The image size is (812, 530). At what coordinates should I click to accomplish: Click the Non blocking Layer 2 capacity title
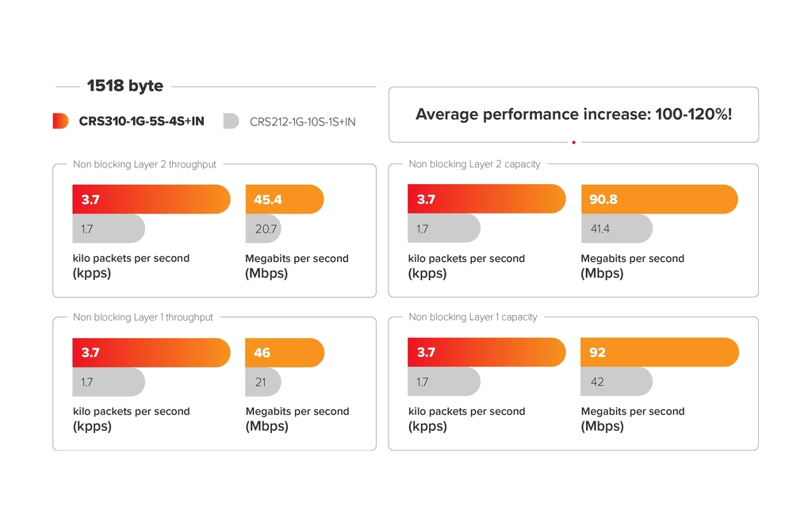pos(474,164)
